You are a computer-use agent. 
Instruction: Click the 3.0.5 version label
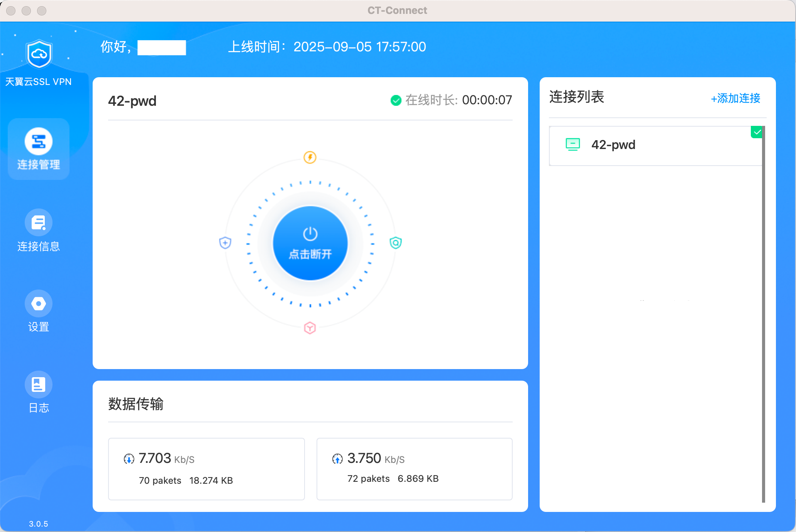(x=39, y=524)
